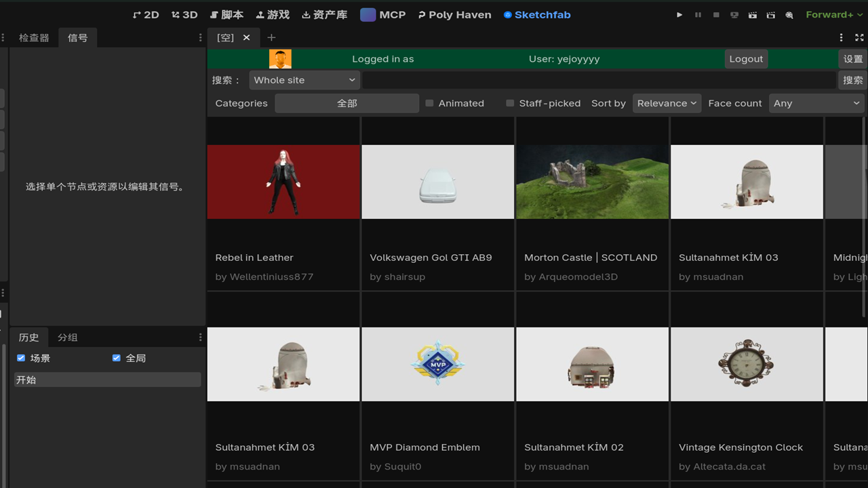Click the Logout button

[x=746, y=59]
